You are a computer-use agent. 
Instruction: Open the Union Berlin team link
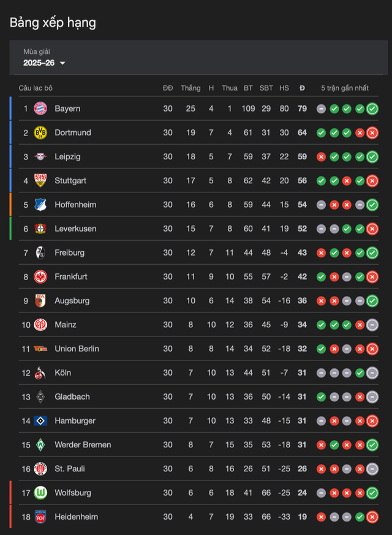[77, 349]
